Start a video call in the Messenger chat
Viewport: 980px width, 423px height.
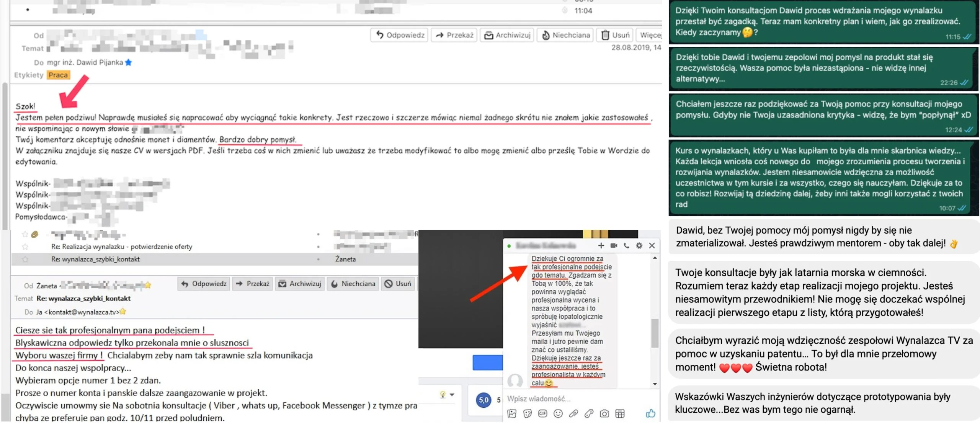pos(614,245)
